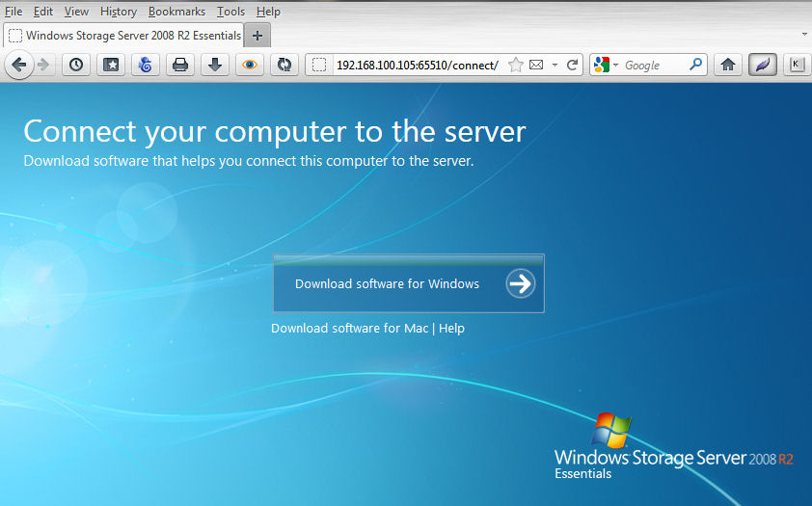Screen dimensions: 812x506
Task: Open the address bar history dropdown arrow
Action: (x=555, y=66)
